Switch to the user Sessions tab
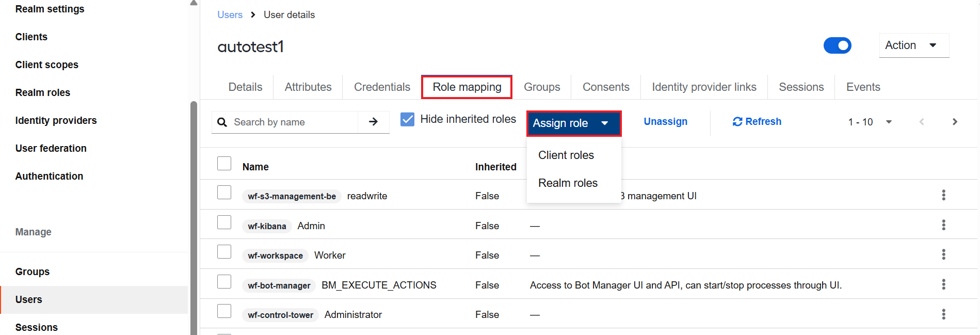The width and height of the screenshot is (980, 335). coord(801,87)
